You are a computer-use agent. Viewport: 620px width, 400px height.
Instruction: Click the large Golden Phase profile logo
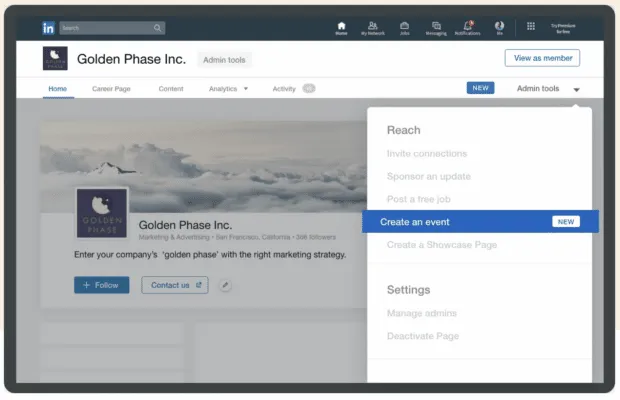[102, 213]
